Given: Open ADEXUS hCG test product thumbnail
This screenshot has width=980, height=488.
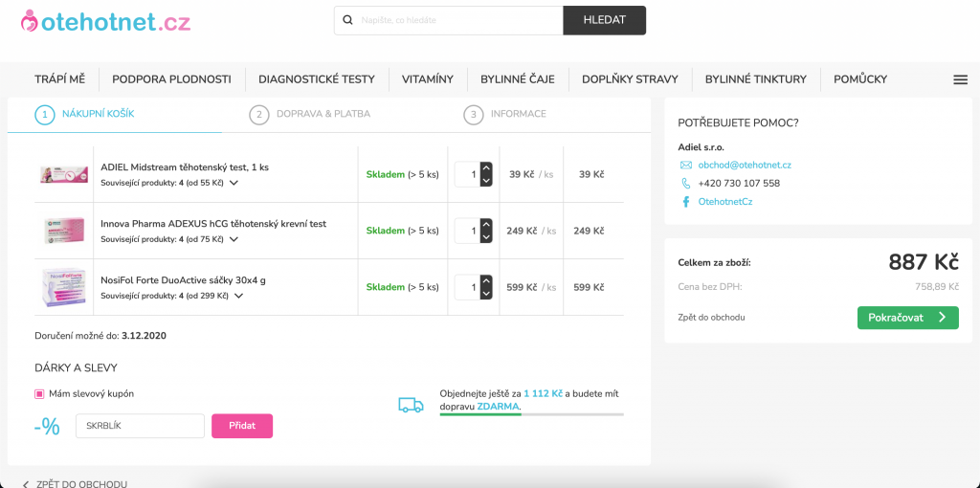Looking at the screenshot, I should [x=64, y=231].
